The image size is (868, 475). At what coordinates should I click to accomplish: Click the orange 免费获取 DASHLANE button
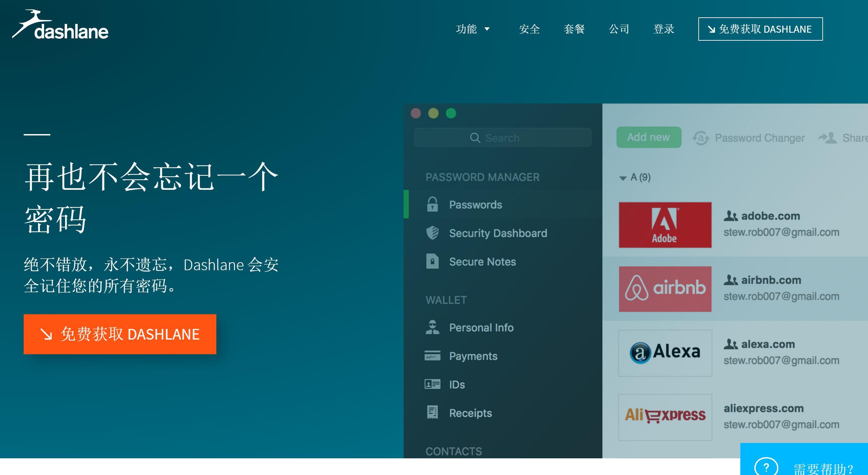tap(120, 334)
